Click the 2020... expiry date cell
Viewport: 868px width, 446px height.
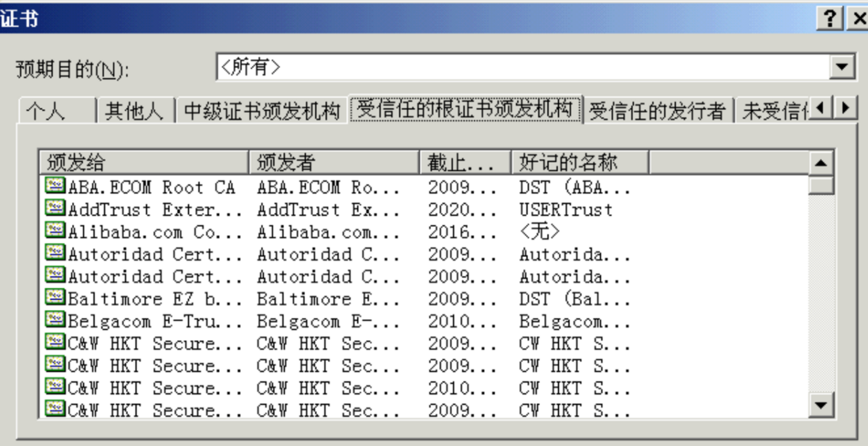point(462,210)
